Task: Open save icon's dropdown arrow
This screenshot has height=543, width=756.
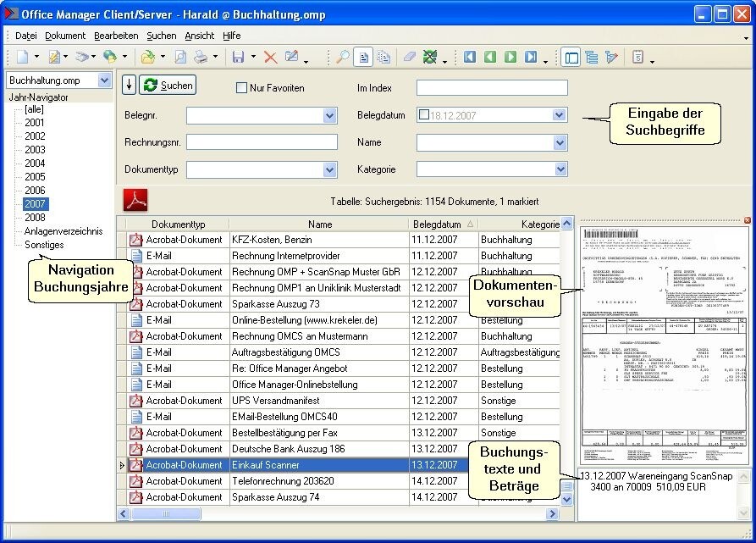Action: point(253,58)
